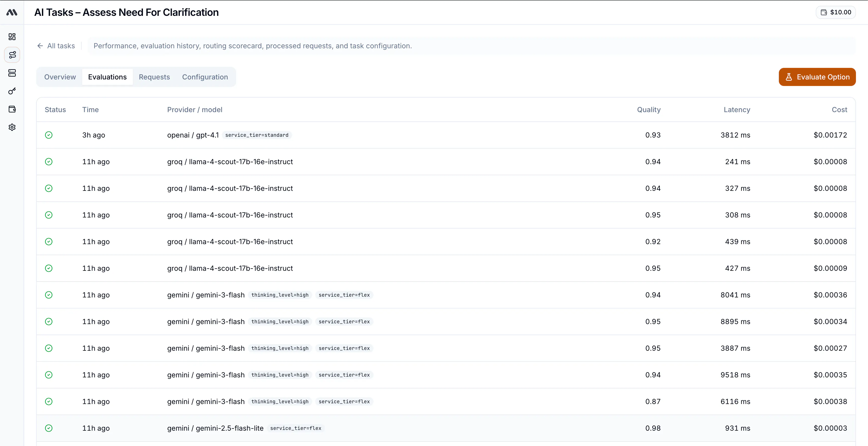The height and width of the screenshot is (446, 868).
Task: Click status check icon in the 6116 ms row
Action: coord(49,402)
